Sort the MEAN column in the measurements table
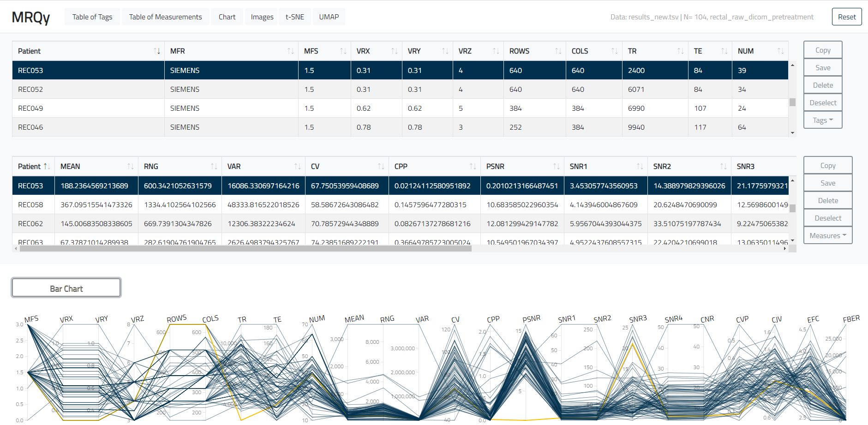Viewport: 868px width, 425px height. (130, 166)
